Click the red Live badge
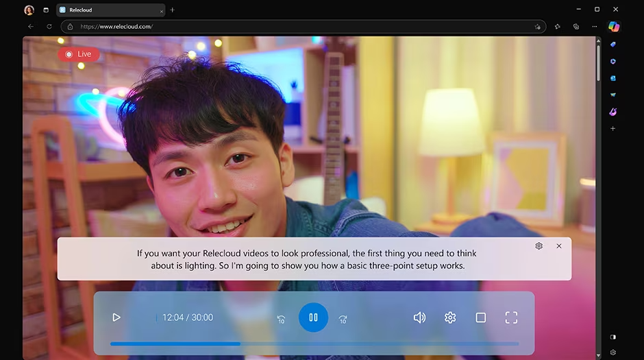 pos(78,54)
